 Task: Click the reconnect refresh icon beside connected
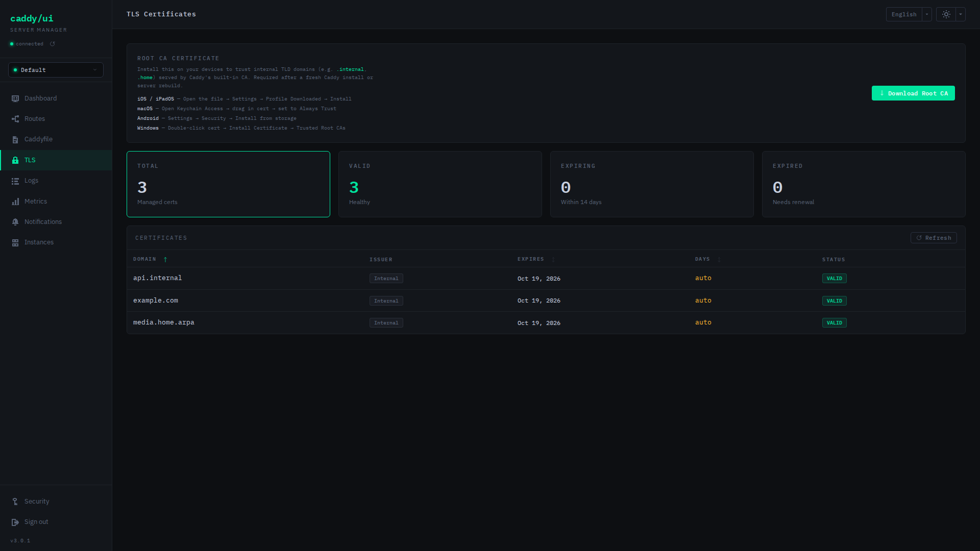click(x=53, y=44)
